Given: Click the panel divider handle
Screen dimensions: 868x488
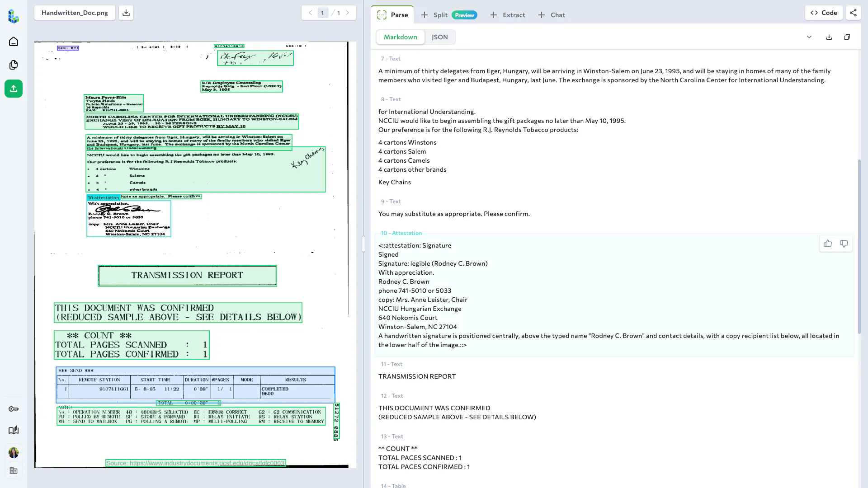Looking at the screenshot, I should click(x=363, y=244).
